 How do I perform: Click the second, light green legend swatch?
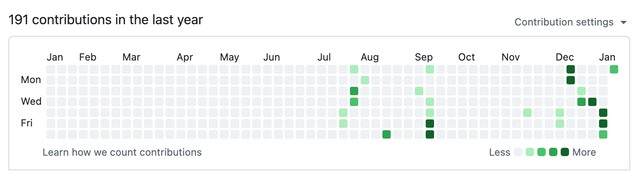530,152
